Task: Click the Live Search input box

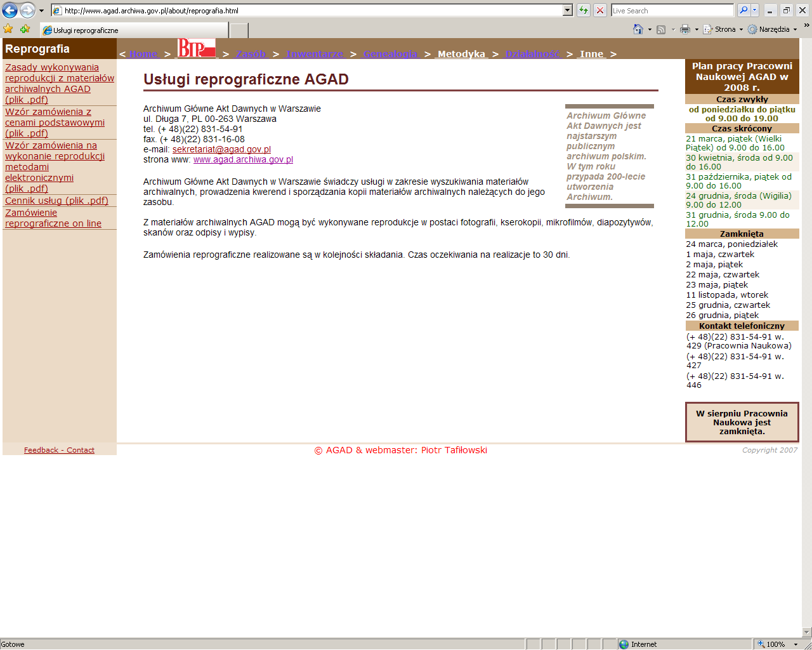Action: (x=672, y=11)
